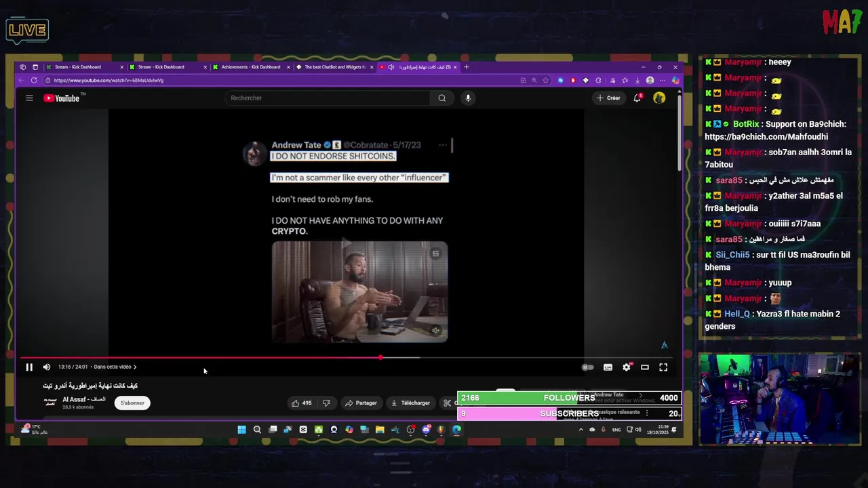
Task: Open a new browser tab
Action: 467,67
